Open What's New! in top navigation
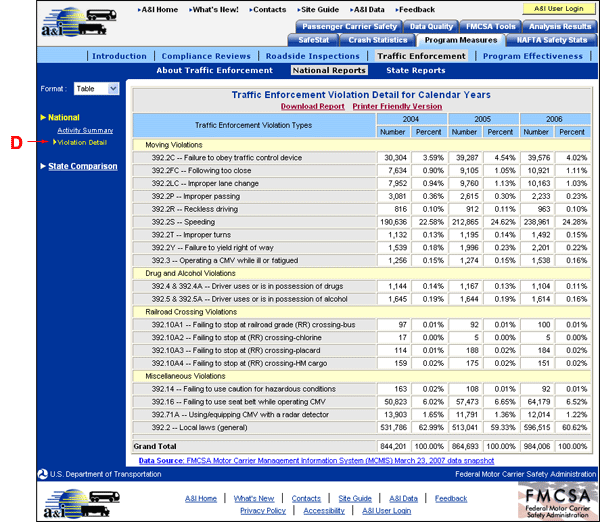600x522 pixels. click(x=215, y=10)
